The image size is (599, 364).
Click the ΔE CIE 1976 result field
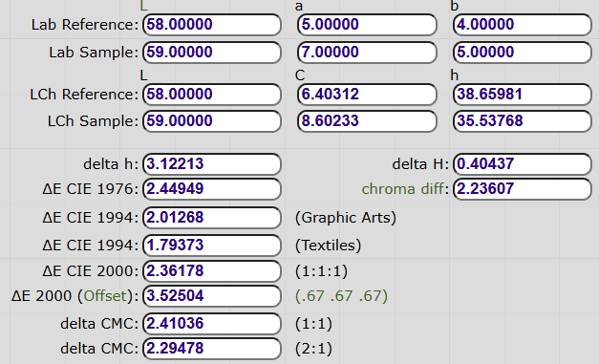(x=212, y=189)
